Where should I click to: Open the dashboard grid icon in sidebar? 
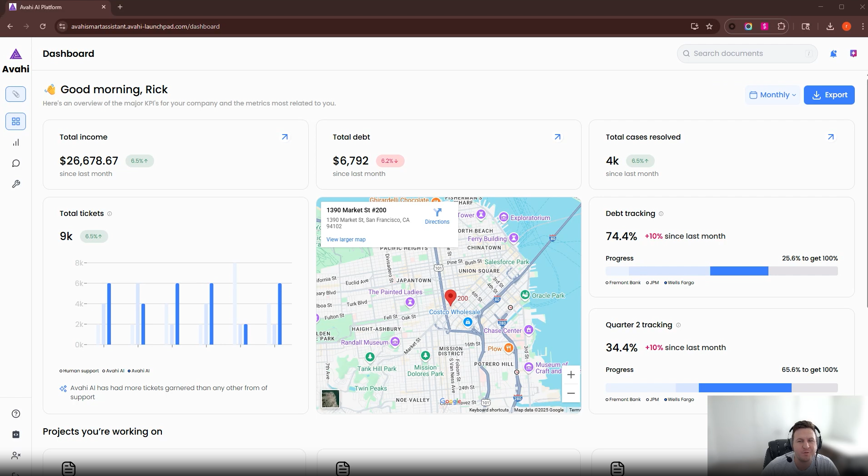(x=16, y=121)
